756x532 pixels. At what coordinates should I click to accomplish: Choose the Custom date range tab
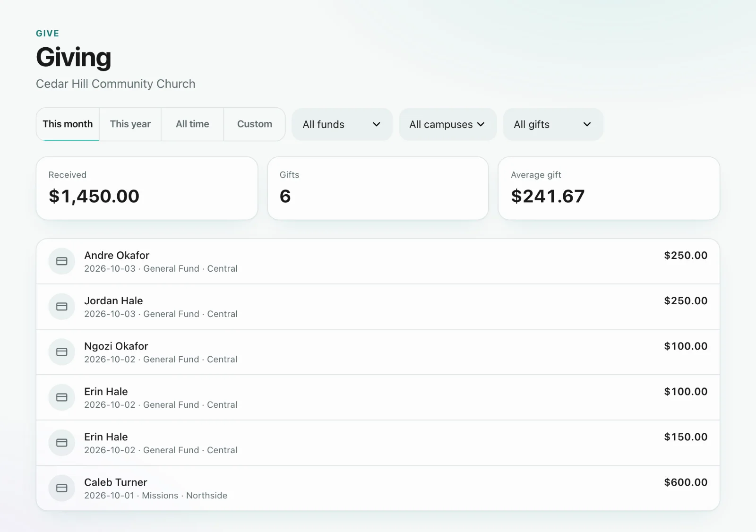pos(255,124)
